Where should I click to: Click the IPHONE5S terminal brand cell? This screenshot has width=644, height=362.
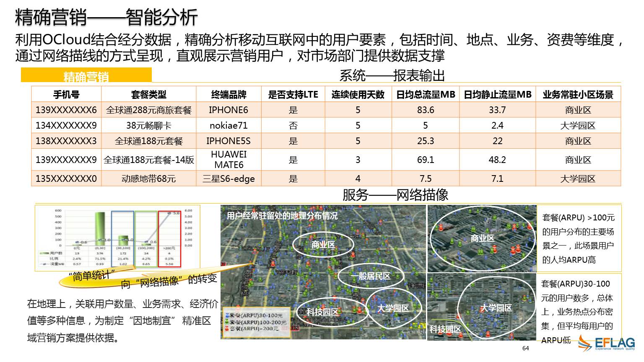[229, 141]
